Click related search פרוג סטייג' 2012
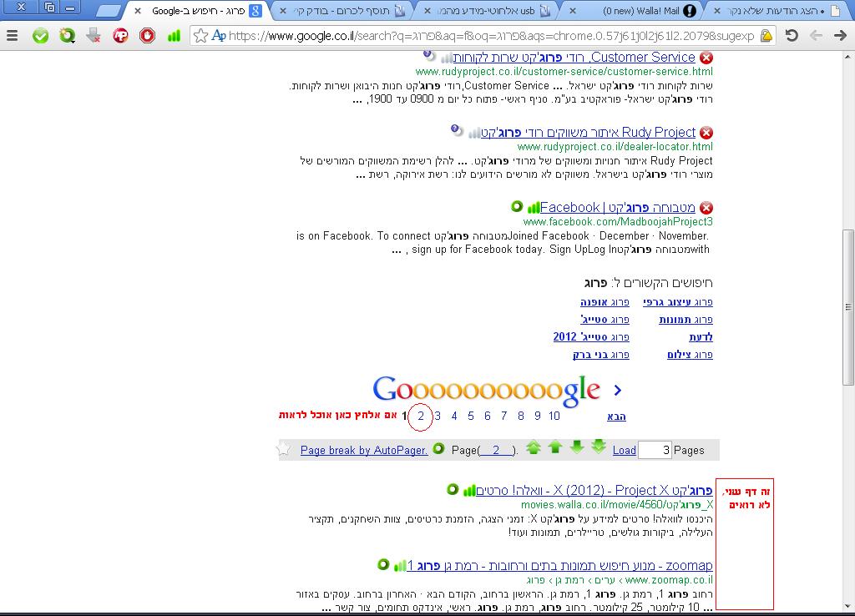 click(x=591, y=337)
